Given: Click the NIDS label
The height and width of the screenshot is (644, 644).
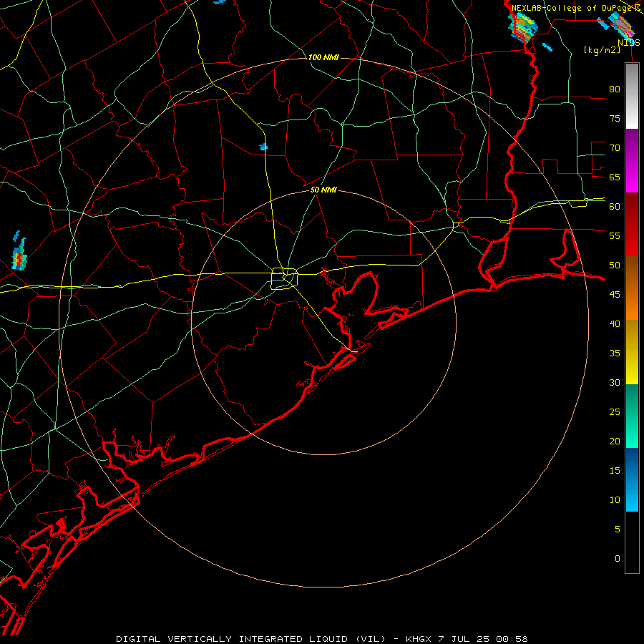Looking at the screenshot, I should 629,43.
